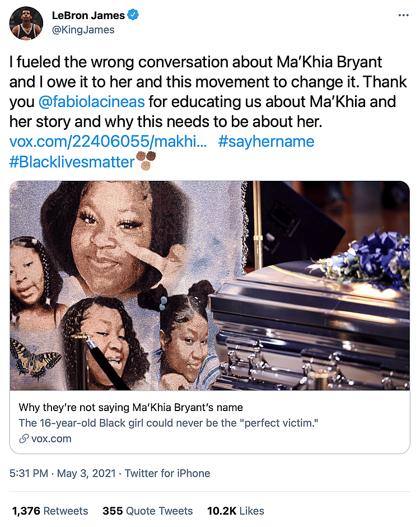Click the profile avatar photo

pos(26,23)
